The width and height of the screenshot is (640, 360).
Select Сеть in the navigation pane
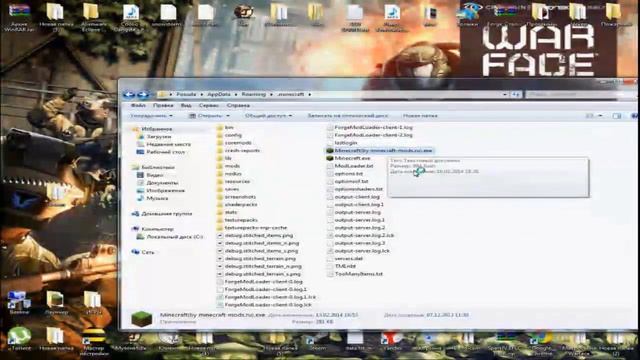click(147, 253)
